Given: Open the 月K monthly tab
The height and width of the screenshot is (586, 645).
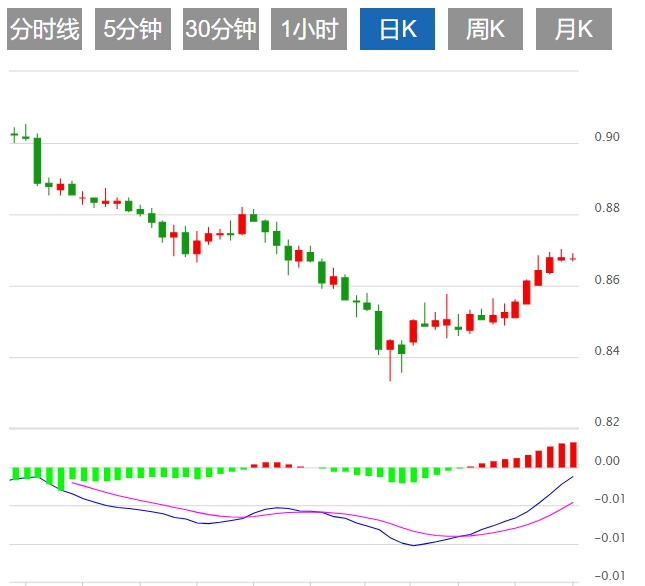Looking at the screenshot, I should point(573,30).
